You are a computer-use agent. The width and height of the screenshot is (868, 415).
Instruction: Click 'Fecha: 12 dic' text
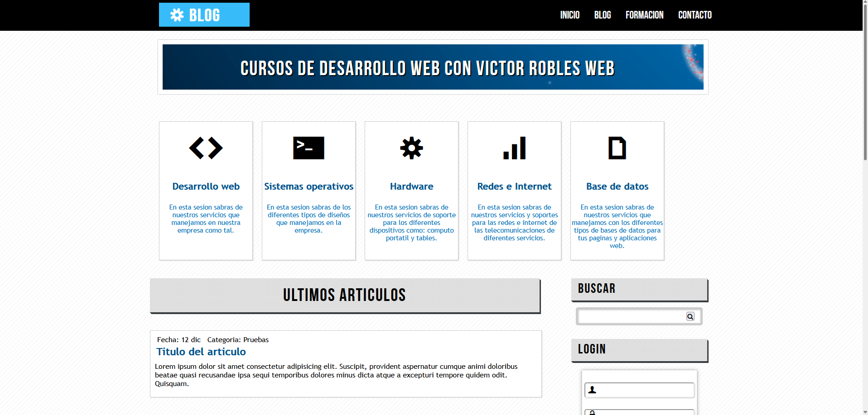(179, 340)
